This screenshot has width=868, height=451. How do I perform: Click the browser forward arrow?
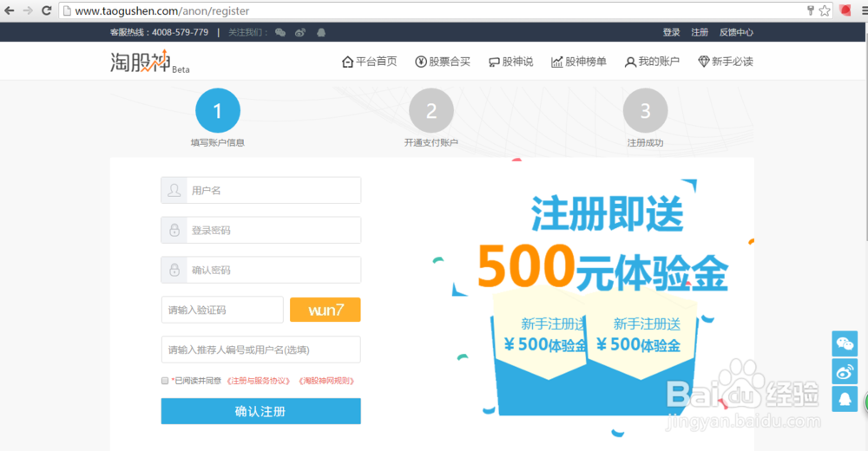(x=28, y=10)
